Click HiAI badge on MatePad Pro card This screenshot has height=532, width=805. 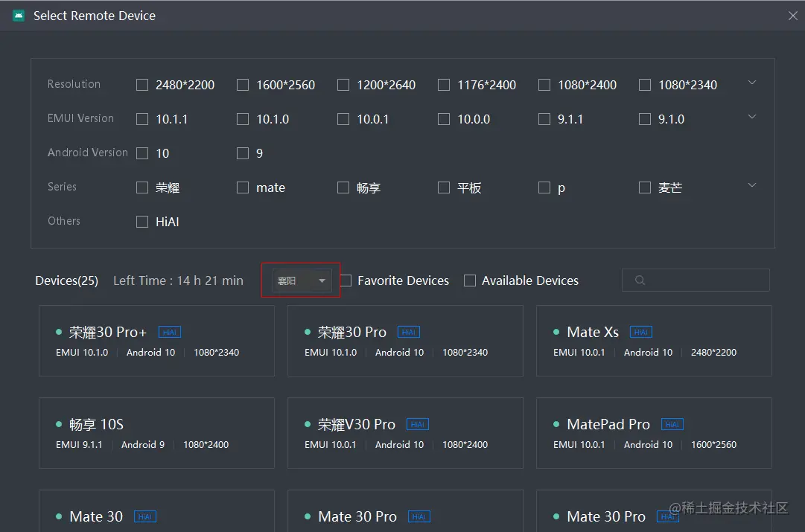pos(672,425)
